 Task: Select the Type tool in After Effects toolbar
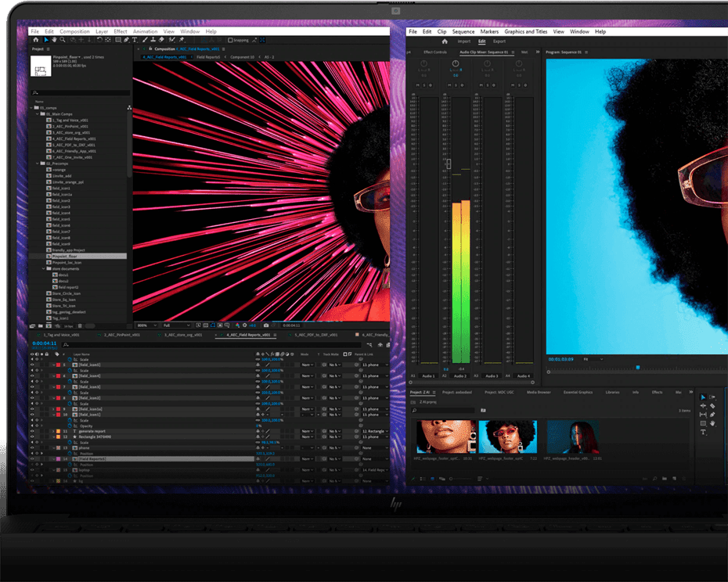pyautogui.click(x=135, y=40)
